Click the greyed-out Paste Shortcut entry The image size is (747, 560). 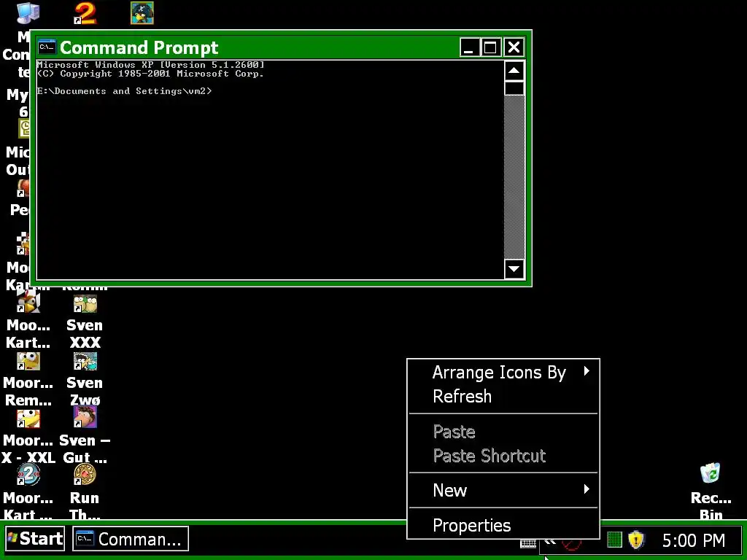point(503,456)
